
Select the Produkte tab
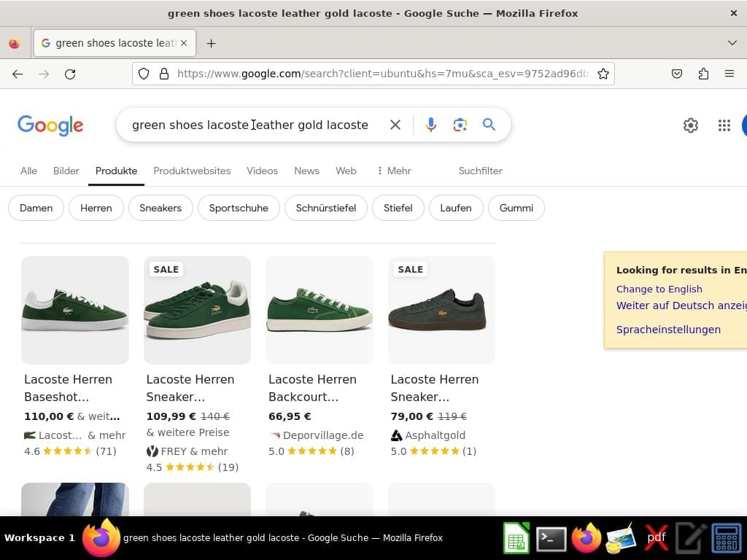click(x=116, y=171)
